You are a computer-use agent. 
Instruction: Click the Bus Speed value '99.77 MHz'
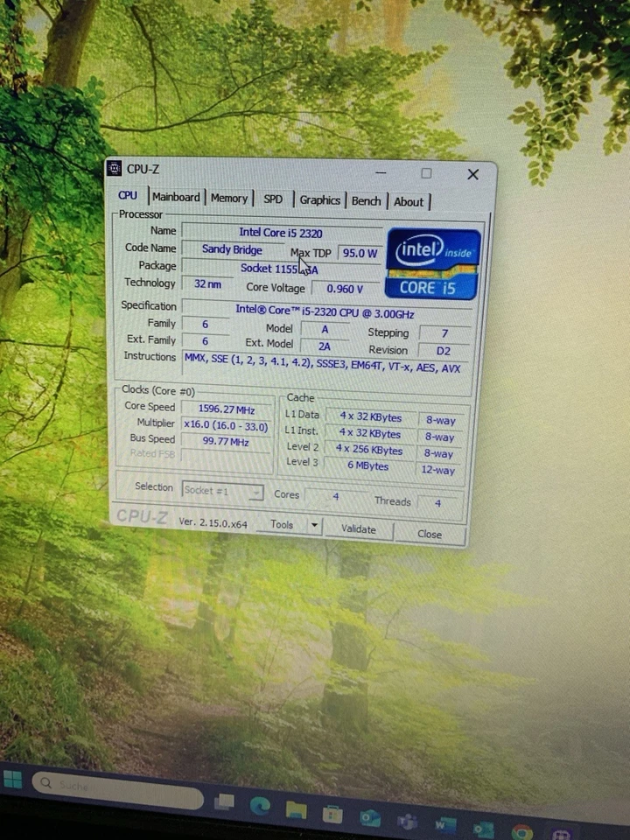pos(226,442)
